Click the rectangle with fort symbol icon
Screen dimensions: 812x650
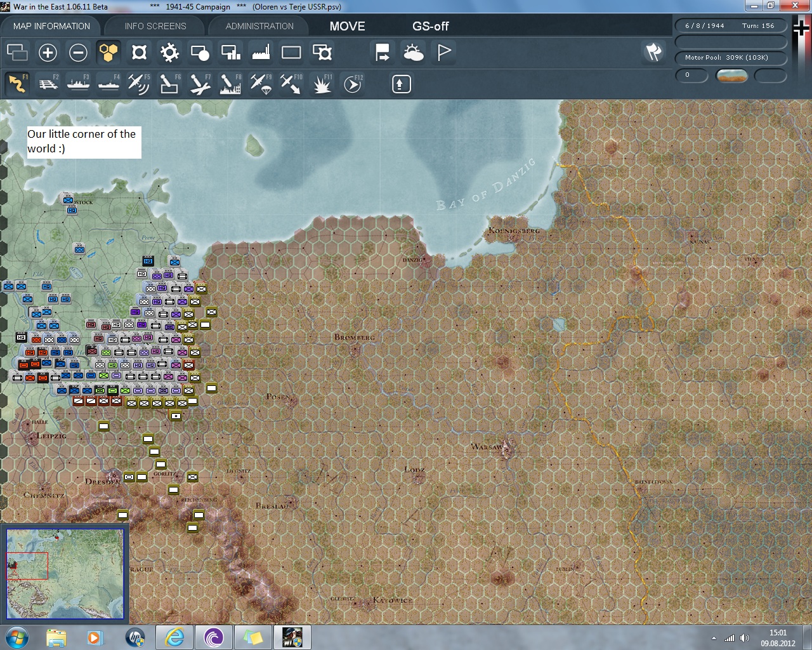(322, 53)
